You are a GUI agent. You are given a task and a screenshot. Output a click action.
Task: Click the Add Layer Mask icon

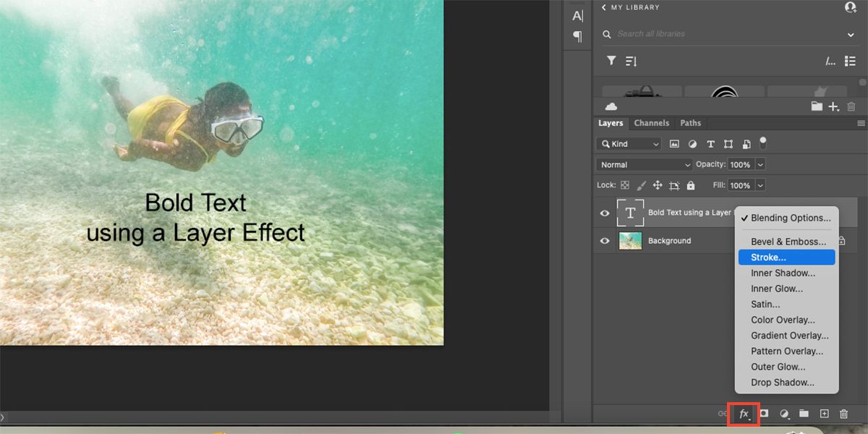click(765, 414)
